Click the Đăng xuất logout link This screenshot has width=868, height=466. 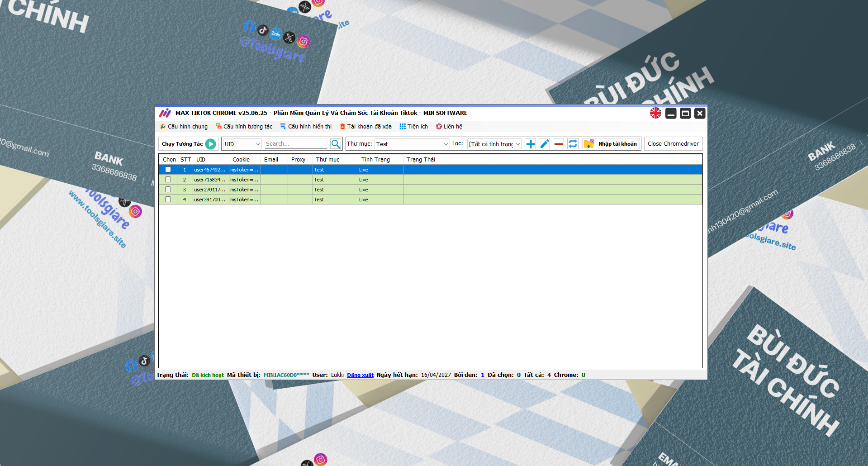360,375
